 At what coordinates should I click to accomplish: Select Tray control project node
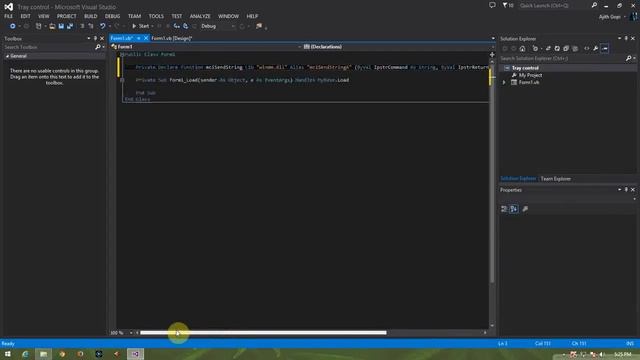525,68
